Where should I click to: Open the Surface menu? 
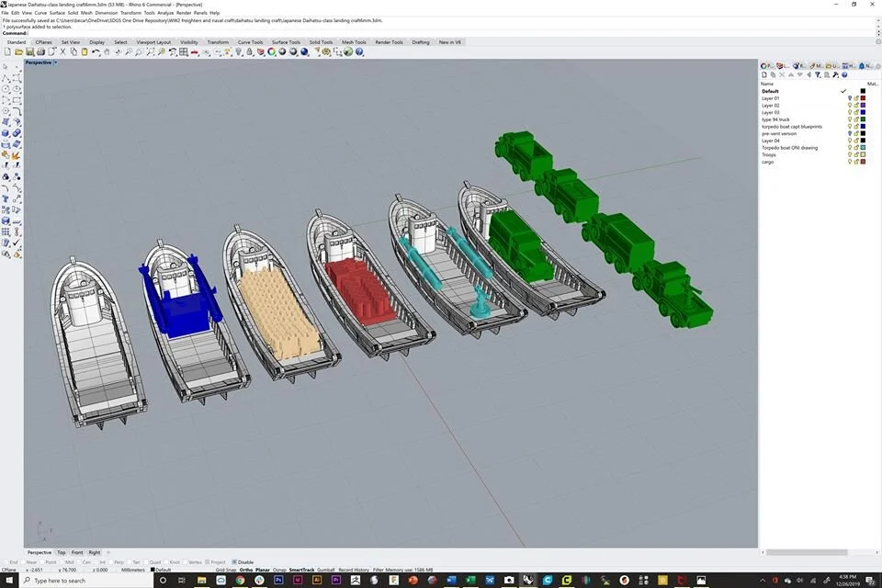click(x=57, y=12)
